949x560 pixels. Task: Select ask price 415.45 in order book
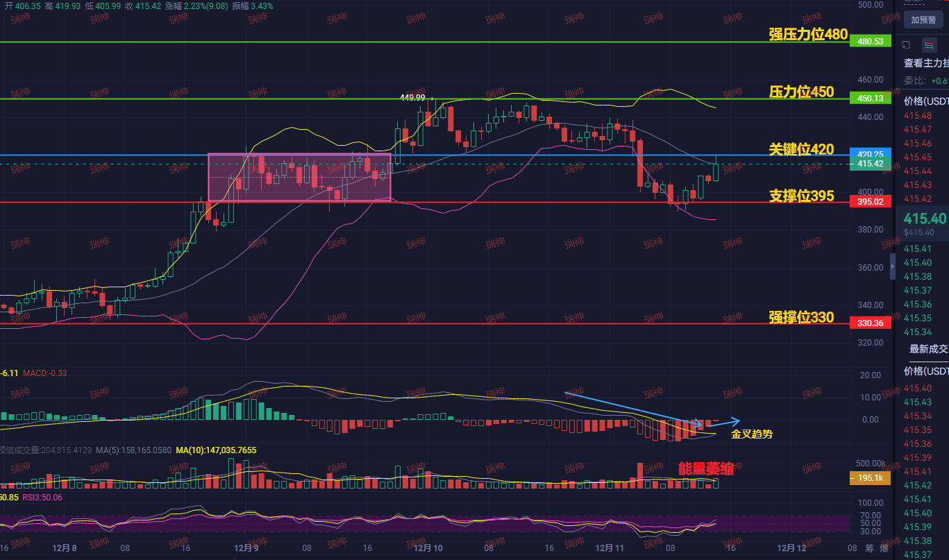point(918,157)
